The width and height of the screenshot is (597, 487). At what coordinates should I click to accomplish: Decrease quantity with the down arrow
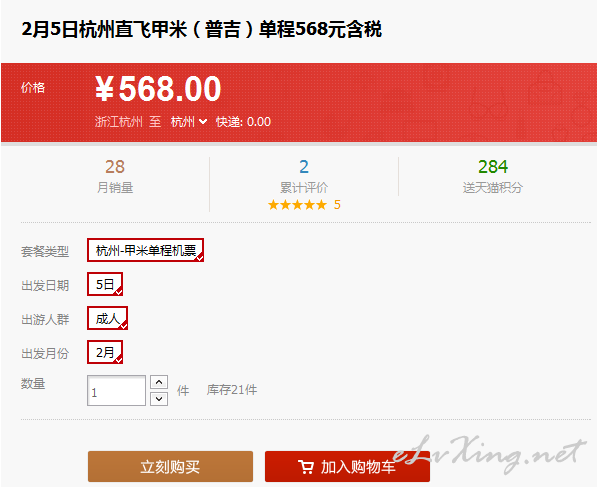[x=159, y=399]
